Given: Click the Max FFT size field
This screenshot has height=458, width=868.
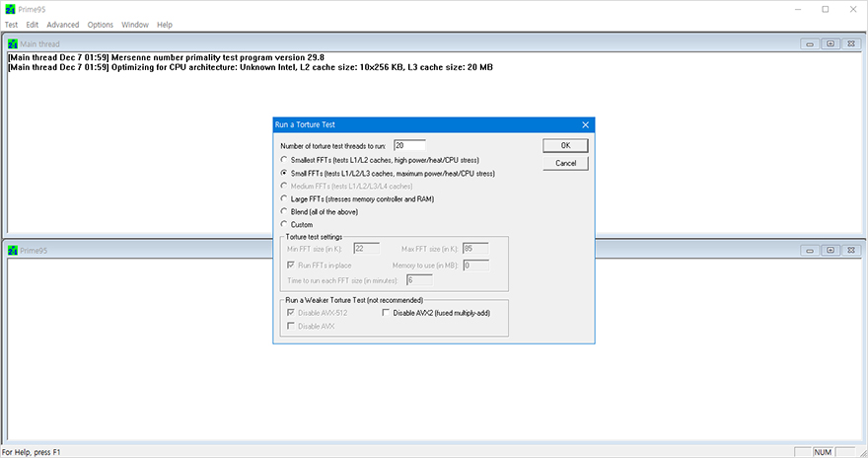Looking at the screenshot, I should tap(475, 249).
